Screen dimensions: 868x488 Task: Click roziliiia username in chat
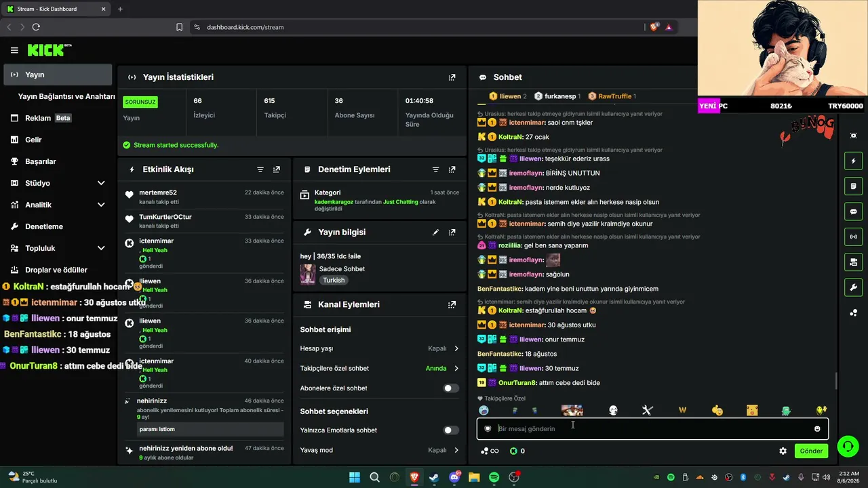509,245
